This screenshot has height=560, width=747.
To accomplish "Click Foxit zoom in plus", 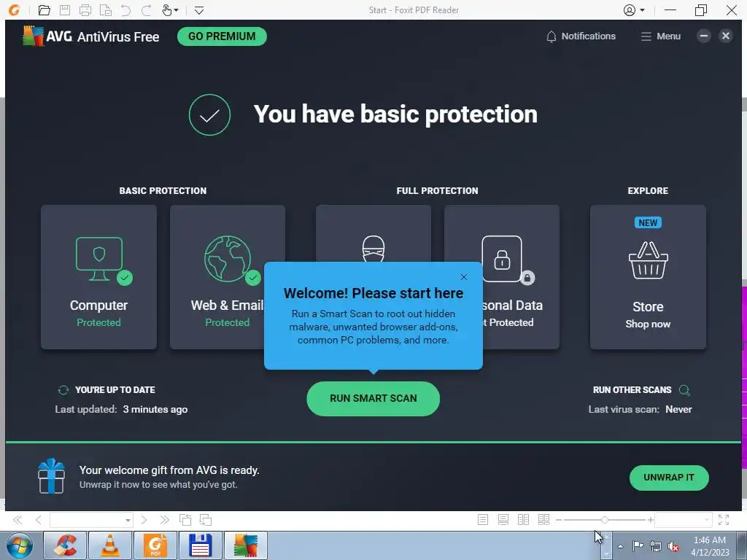I will [650, 520].
